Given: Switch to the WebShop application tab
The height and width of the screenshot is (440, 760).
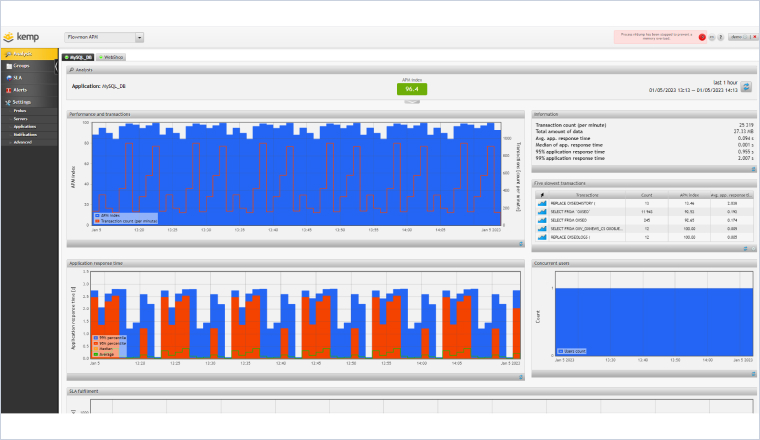Looking at the screenshot, I should click(112, 58).
